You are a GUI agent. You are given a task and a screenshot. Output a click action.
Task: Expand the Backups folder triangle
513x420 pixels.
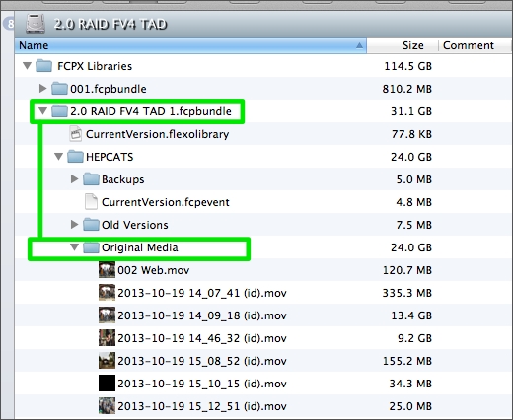tap(75, 178)
